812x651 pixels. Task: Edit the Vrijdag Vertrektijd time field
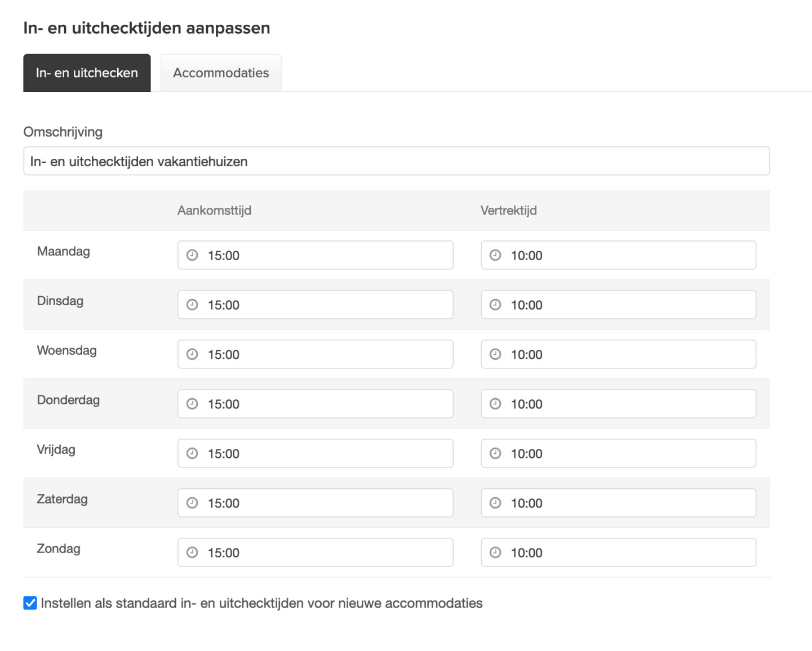(x=630, y=453)
